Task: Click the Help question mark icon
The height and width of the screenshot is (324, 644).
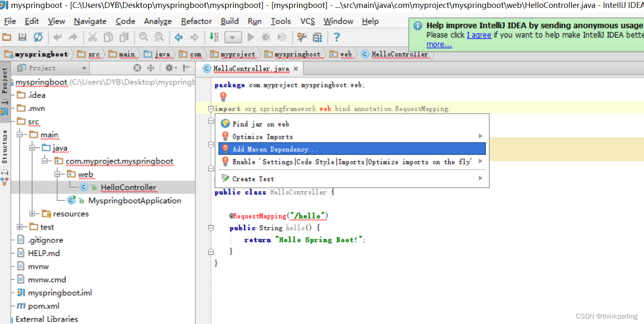Action: tap(336, 38)
